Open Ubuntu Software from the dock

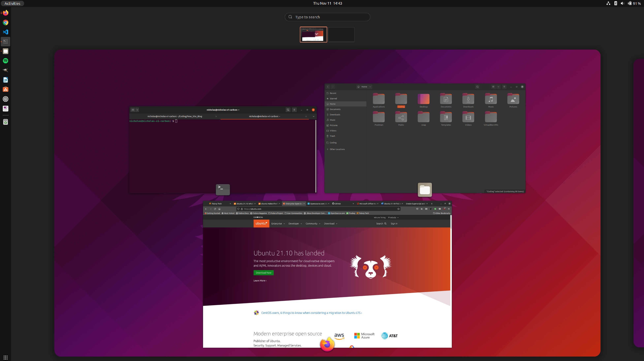click(x=5, y=89)
